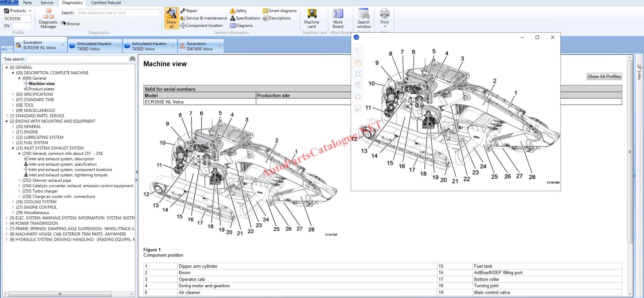Click the binoculars tree search icon

[133, 59]
